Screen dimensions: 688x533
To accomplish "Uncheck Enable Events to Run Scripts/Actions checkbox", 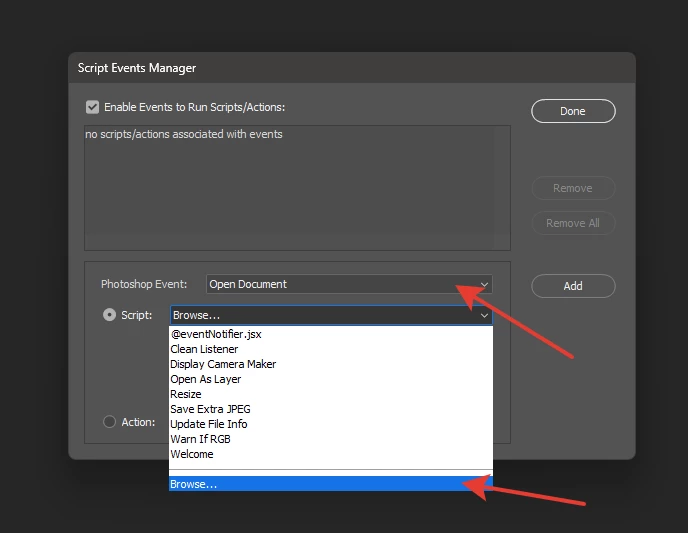I will 92,107.
